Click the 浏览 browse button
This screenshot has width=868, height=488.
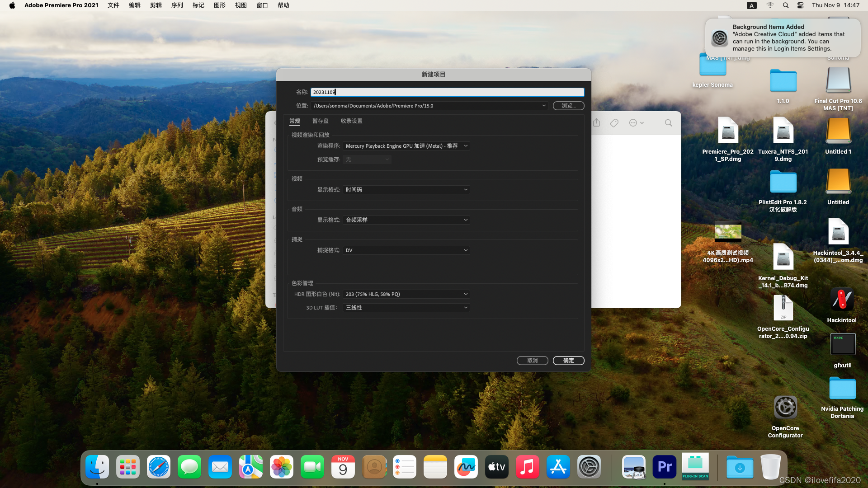tap(568, 106)
